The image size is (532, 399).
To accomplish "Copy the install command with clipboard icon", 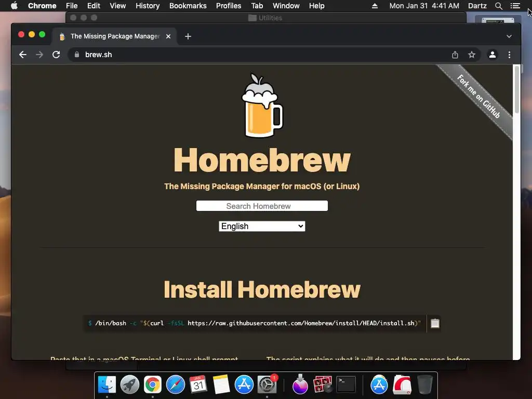I will pyautogui.click(x=435, y=323).
